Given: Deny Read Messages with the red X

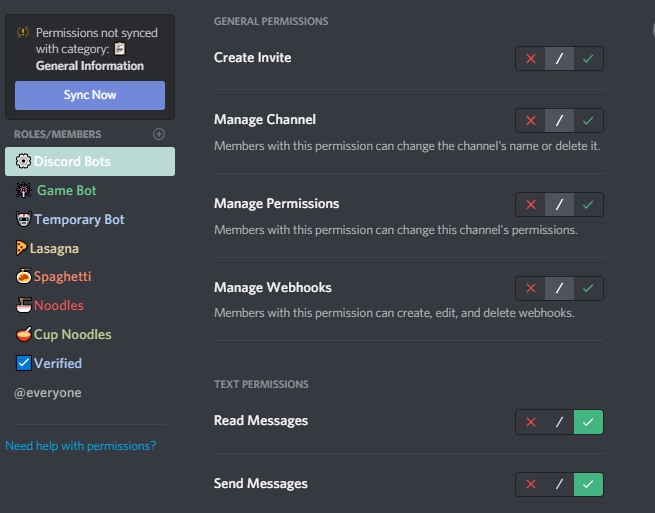Looking at the screenshot, I should pos(531,421).
